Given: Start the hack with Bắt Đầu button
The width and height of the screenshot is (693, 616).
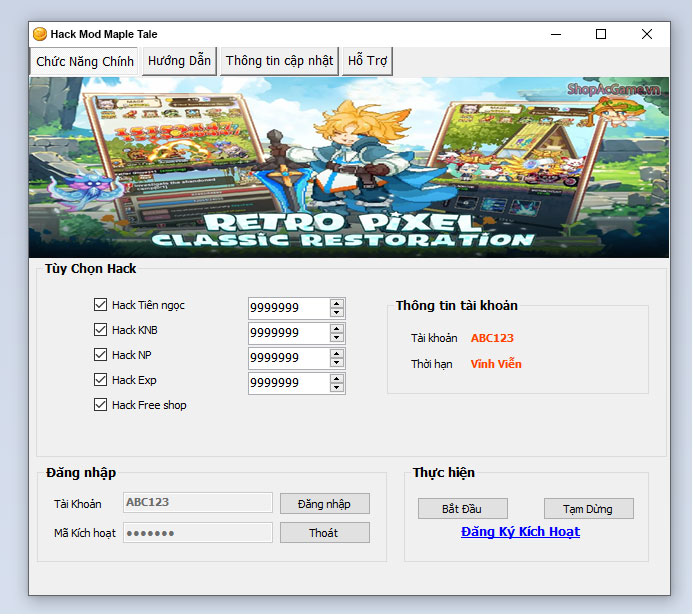Looking at the screenshot, I should [x=463, y=509].
